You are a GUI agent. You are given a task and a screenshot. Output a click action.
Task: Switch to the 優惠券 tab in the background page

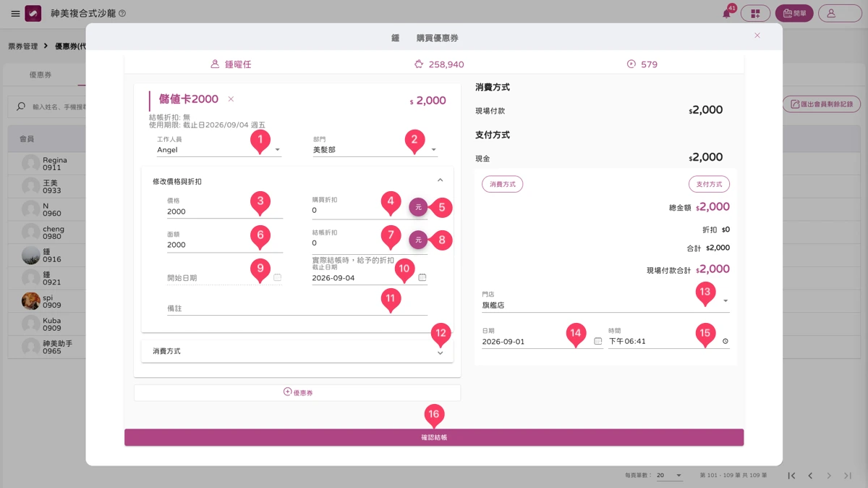[41, 75]
